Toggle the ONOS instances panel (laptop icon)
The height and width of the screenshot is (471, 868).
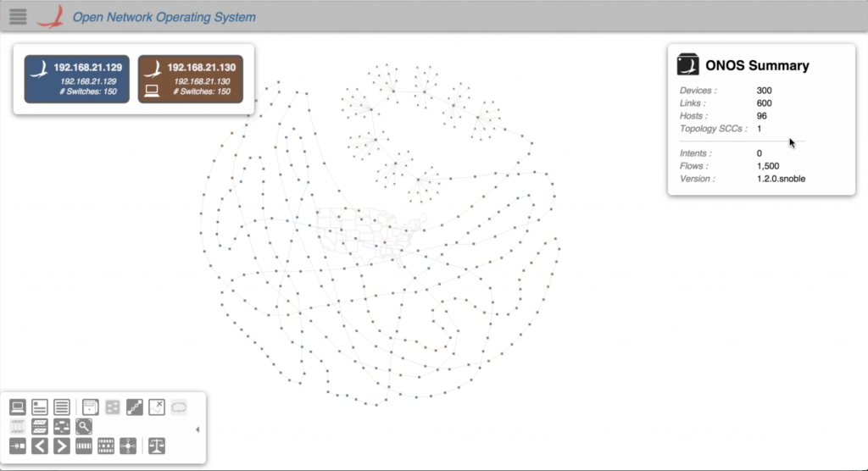click(18, 407)
